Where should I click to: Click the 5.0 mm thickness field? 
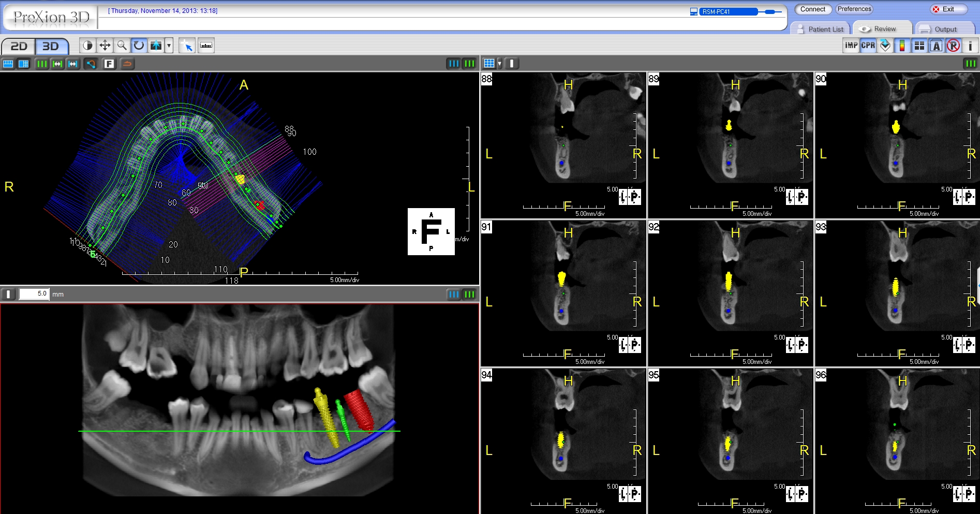point(34,294)
